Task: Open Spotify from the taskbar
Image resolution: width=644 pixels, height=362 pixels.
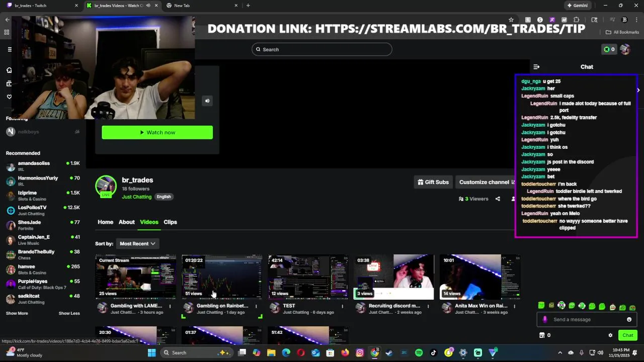Action: (419, 353)
